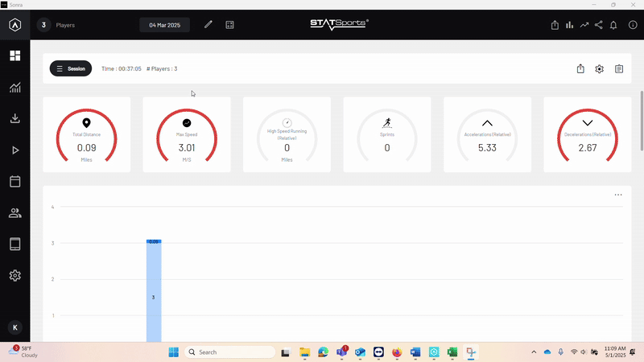Select the Total Distance gauge card
The width and height of the screenshot is (644, 362).
click(87, 134)
